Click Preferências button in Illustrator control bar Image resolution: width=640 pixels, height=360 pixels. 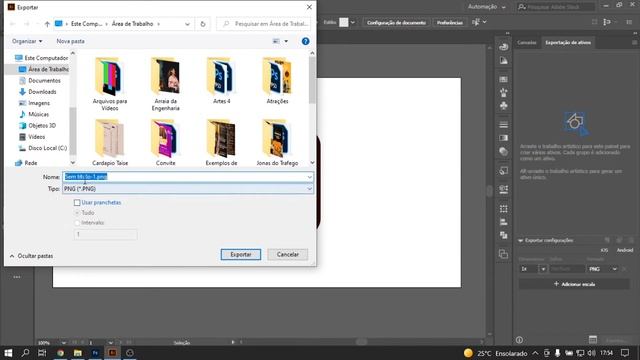click(x=449, y=22)
